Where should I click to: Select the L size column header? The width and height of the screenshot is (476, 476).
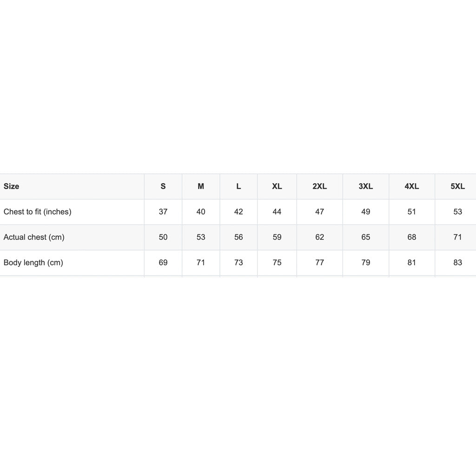(238, 186)
